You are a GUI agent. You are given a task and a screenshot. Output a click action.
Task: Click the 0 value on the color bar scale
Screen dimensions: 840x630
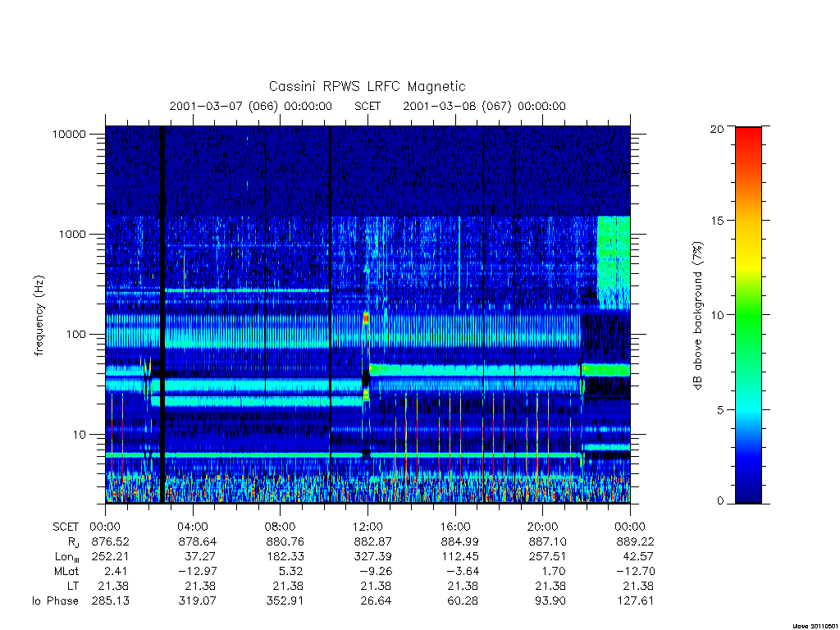720,501
